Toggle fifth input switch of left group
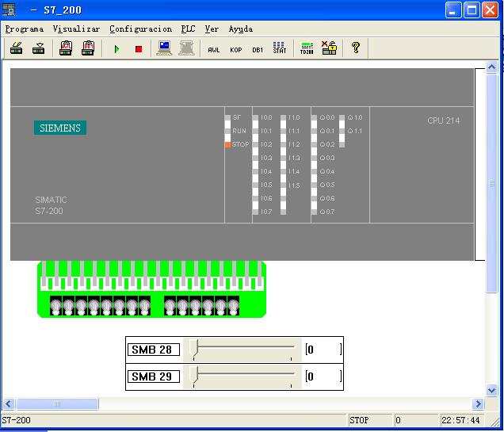Viewport: 504px width, 432px height. click(x=106, y=306)
